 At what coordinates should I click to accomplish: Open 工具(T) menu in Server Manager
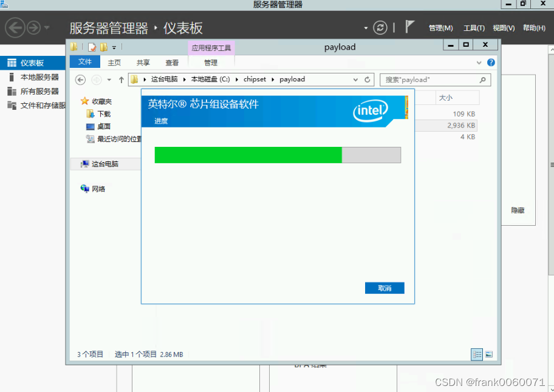(x=474, y=28)
